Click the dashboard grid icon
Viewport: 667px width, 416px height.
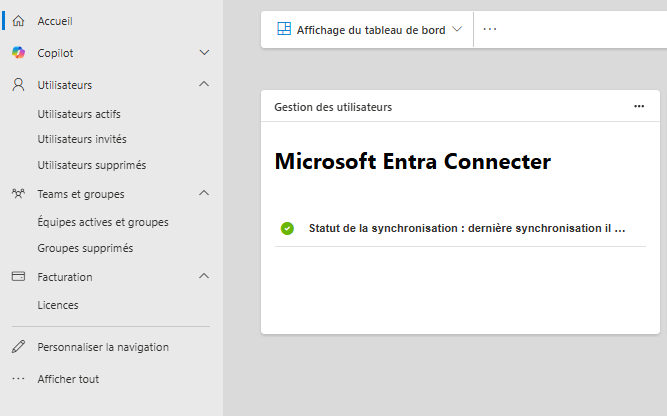(284, 30)
